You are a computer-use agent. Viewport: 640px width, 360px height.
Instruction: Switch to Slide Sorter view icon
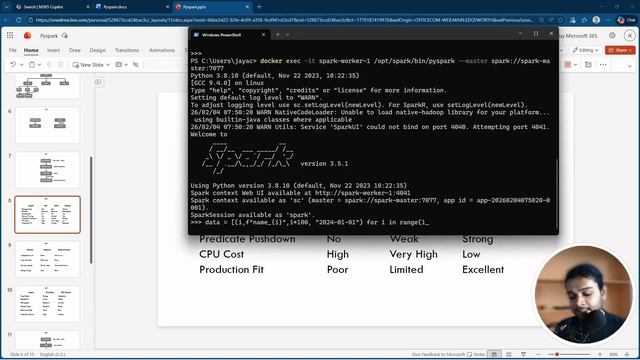click(x=509, y=355)
